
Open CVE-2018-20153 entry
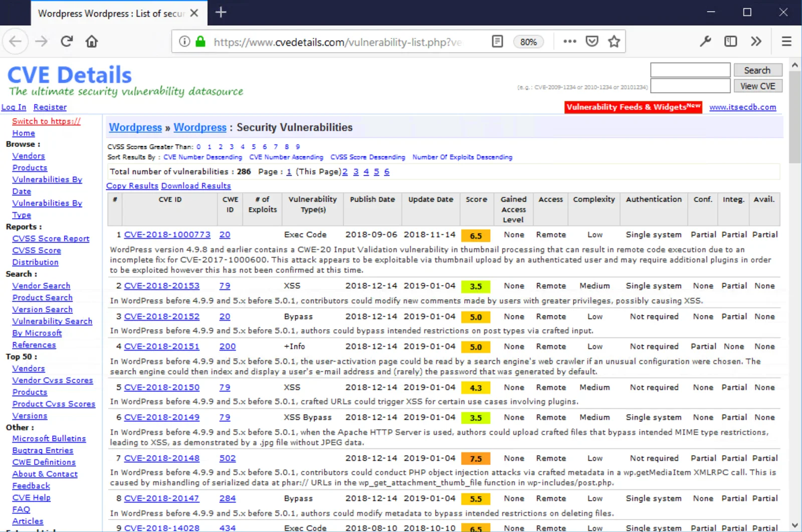click(x=162, y=286)
